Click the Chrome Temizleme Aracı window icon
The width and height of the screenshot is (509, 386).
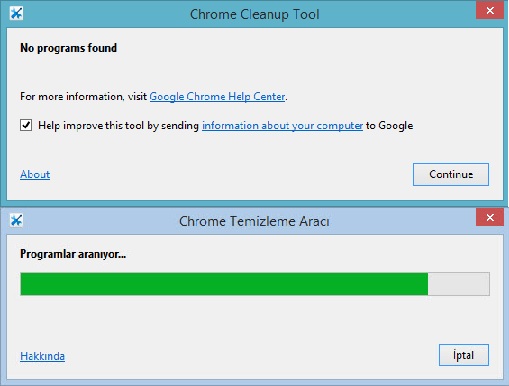pyautogui.click(x=16, y=220)
